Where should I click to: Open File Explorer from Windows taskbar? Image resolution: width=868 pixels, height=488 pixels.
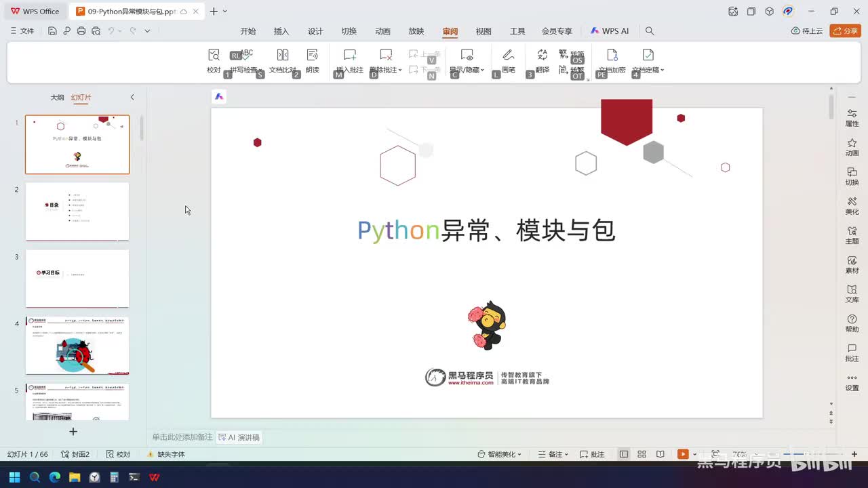coord(75,477)
